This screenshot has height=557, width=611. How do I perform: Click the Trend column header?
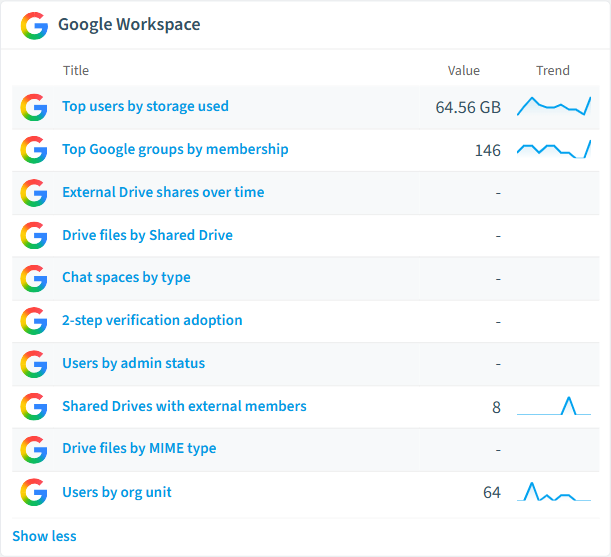point(553,71)
